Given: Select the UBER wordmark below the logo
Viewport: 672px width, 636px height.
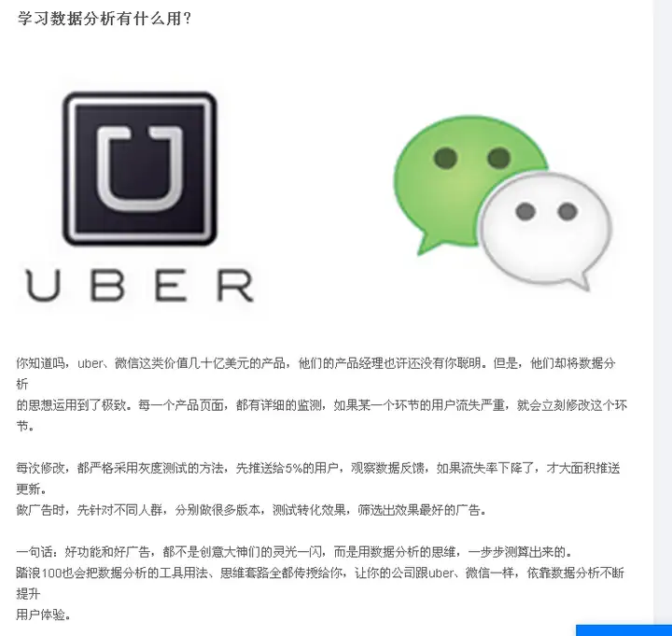Looking at the screenshot, I should [x=140, y=285].
